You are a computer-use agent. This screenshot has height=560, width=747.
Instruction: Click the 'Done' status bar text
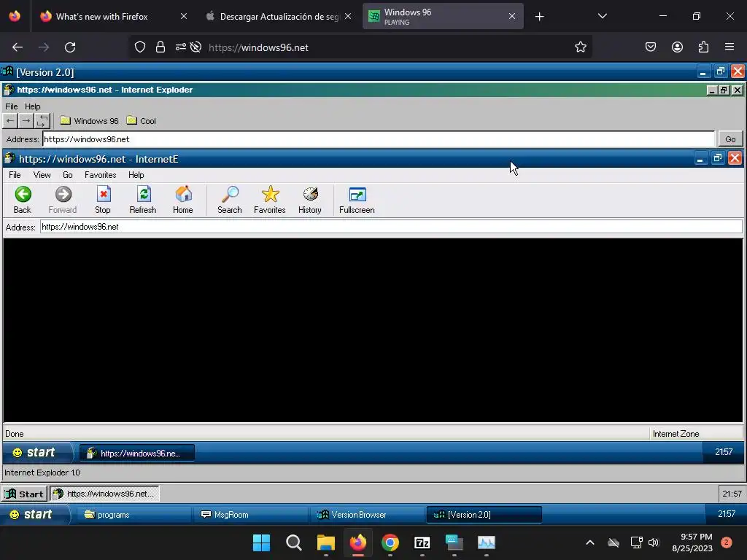point(15,434)
